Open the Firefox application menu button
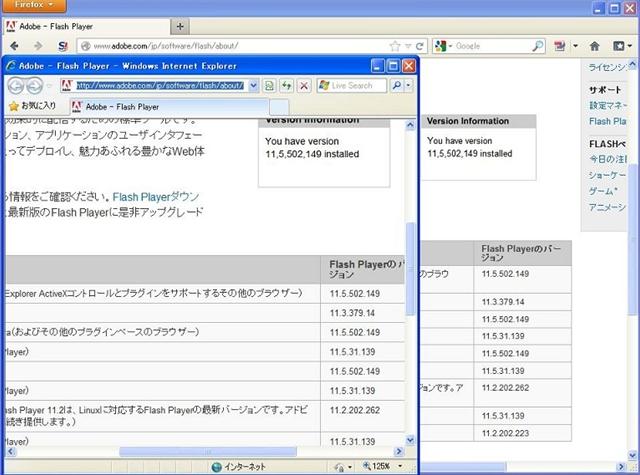This screenshot has width=640, height=475. coord(33,6)
